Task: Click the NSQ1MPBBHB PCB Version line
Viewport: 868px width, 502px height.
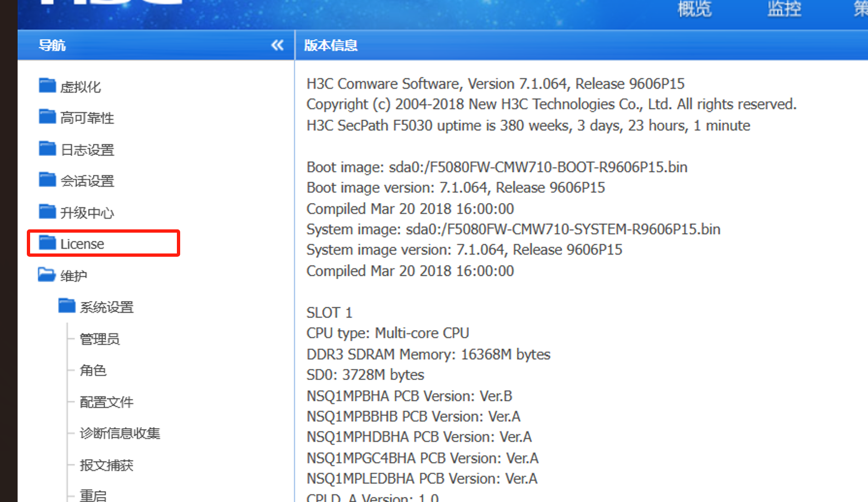Action: click(413, 417)
